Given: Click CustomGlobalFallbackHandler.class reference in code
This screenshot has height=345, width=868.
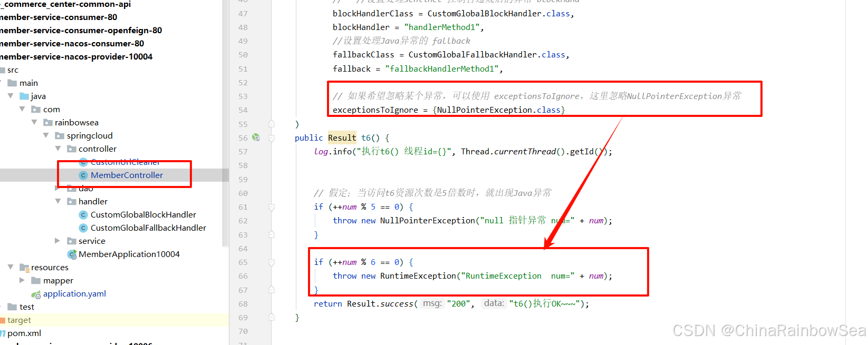Looking at the screenshot, I should (x=486, y=54).
